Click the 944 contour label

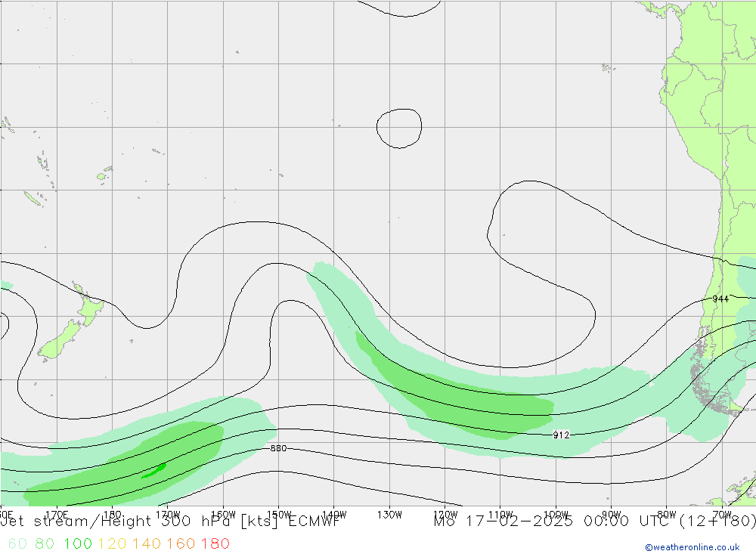(720, 299)
